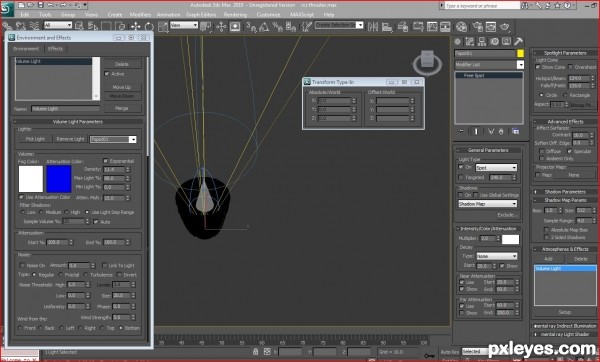600x362 pixels.
Task: Open the Rendering menu
Action: [235, 15]
